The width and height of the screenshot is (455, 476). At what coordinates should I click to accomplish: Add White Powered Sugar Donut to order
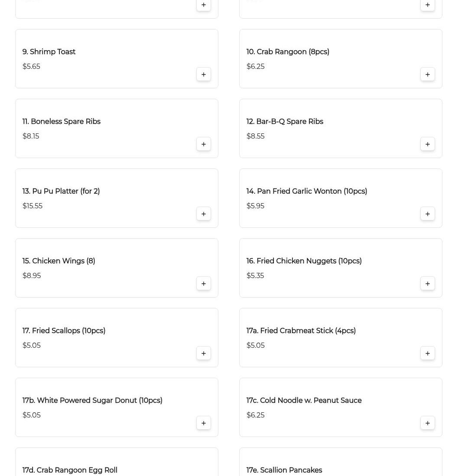204,423
